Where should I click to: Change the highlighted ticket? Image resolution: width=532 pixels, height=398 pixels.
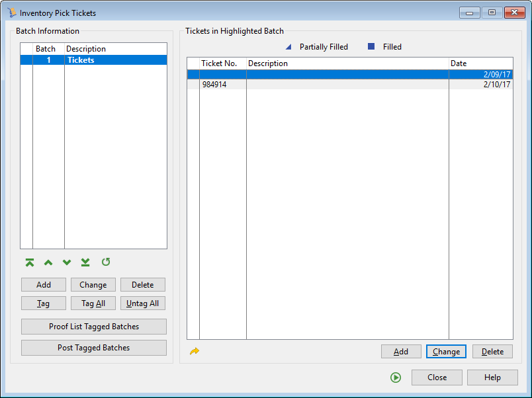tap(446, 352)
